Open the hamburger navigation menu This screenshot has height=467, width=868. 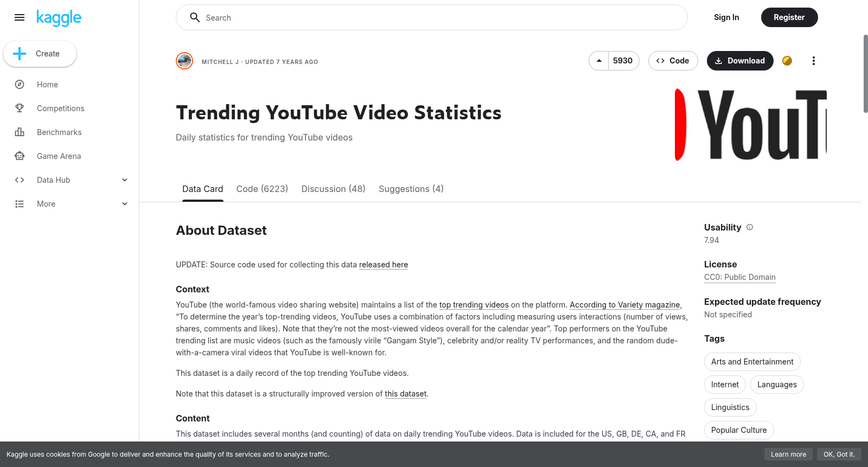point(20,17)
